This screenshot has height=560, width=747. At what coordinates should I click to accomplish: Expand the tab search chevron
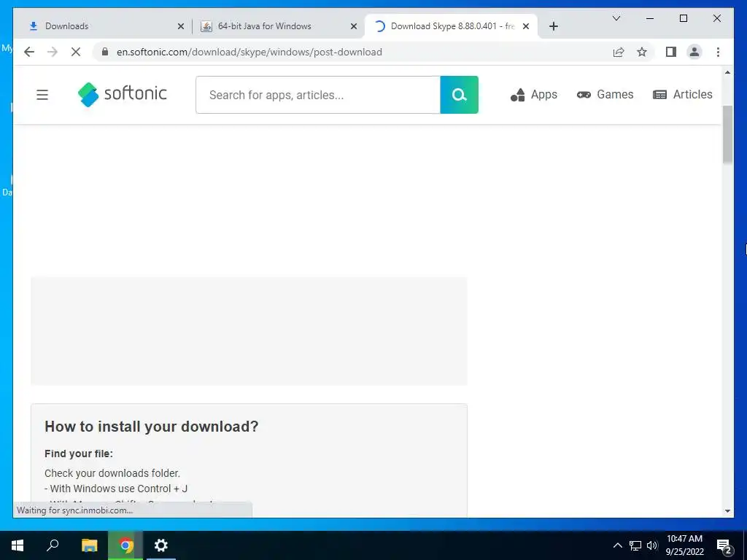coord(616,18)
